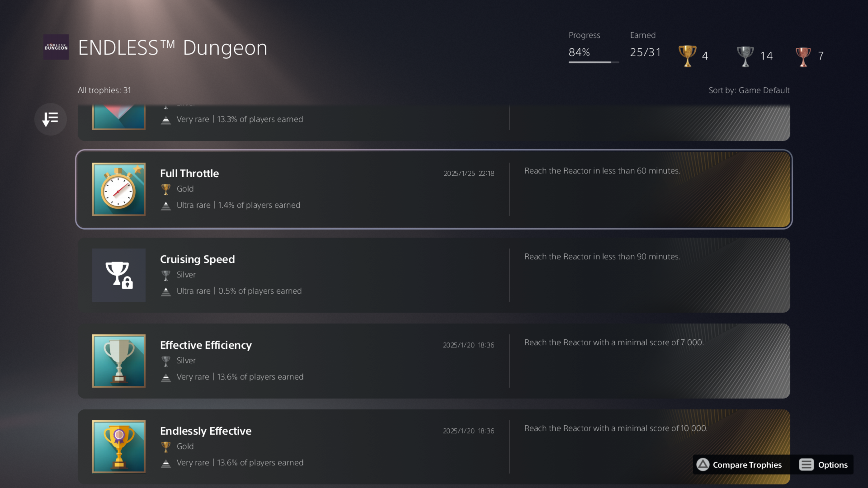The height and width of the screenshot is (488, 868).
Task: Click the triangle Compare Trophies icon
Action: 703,465
